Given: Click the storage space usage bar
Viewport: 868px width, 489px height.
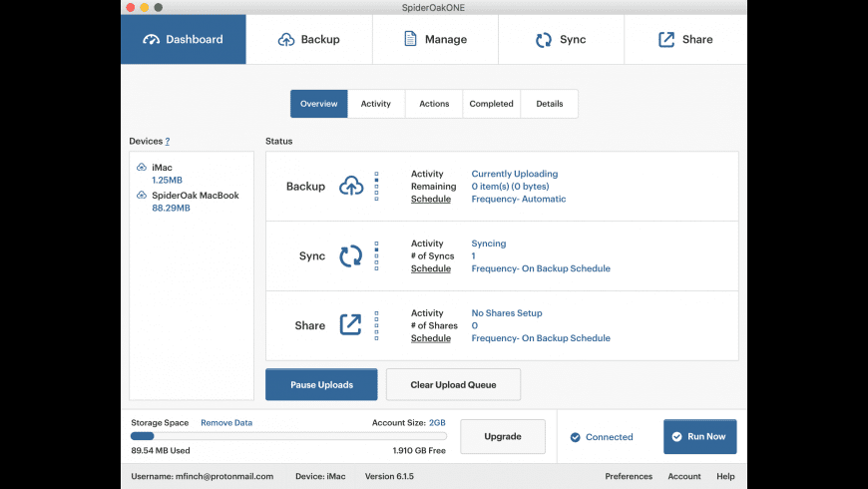Looking at the screenshot, I should pyautogui.click(x=288, y=436).
